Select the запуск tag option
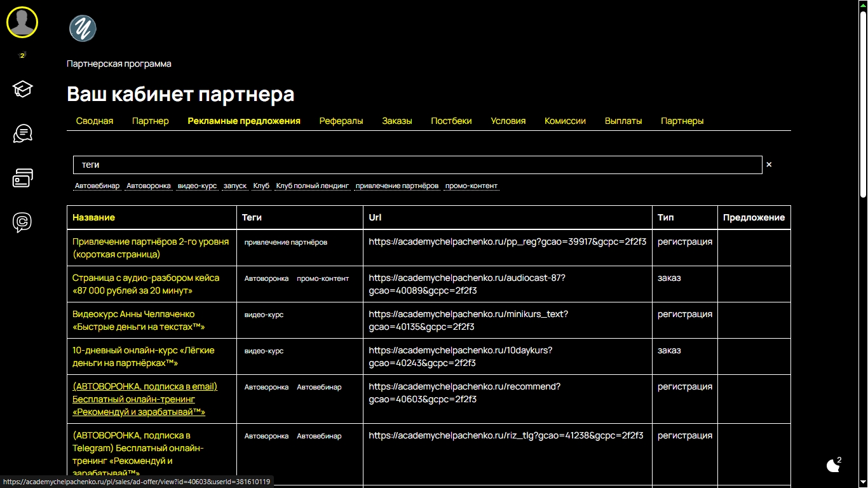Viewport: 868px width, 488px height. [x=234, y=185]
